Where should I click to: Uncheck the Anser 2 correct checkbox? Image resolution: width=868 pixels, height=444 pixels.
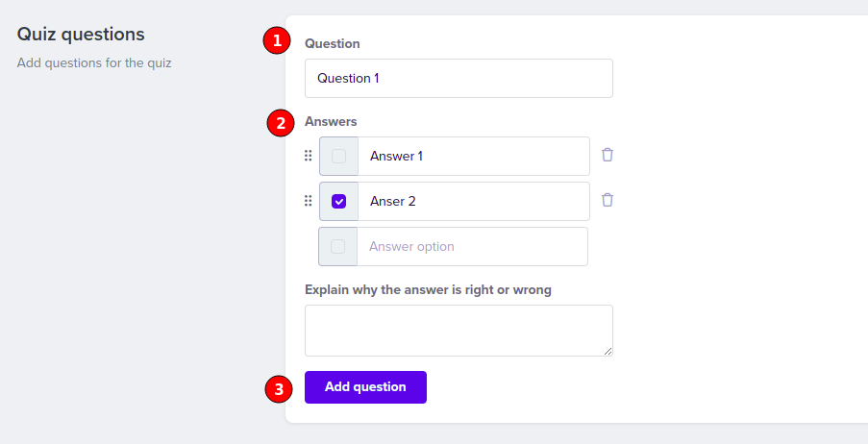tap(338, 201)
